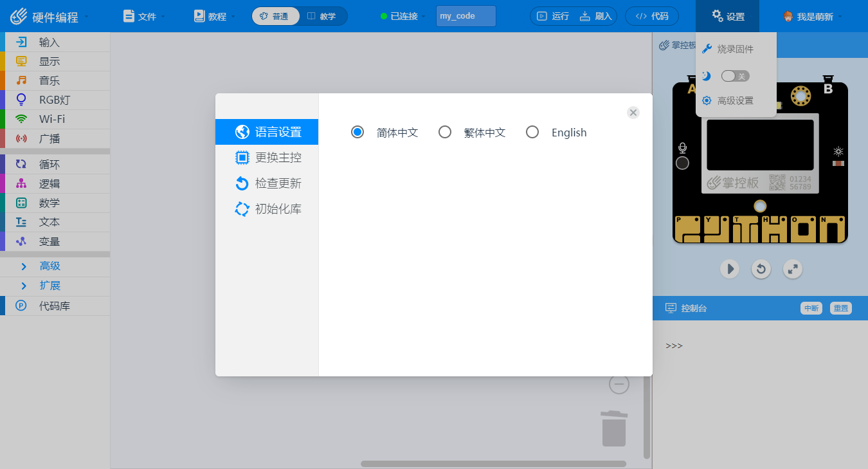Click the 逻辑 logic tree icon

coord(21,184)
